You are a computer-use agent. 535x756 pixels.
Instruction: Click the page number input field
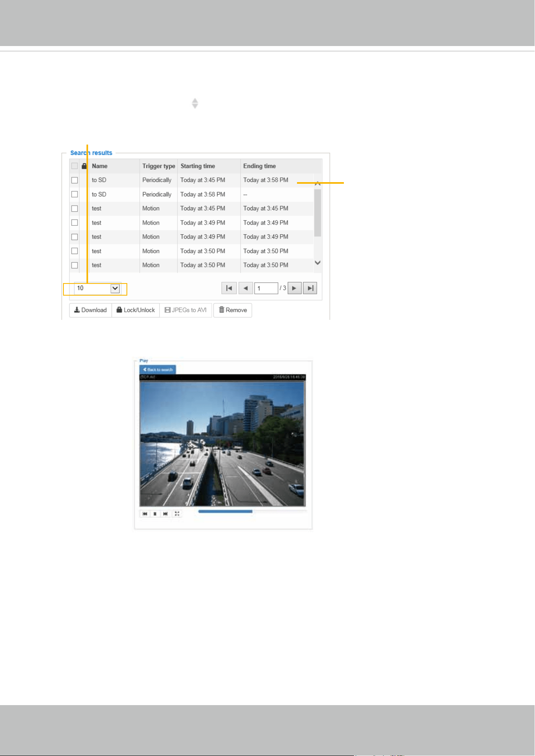pos(266,288)
